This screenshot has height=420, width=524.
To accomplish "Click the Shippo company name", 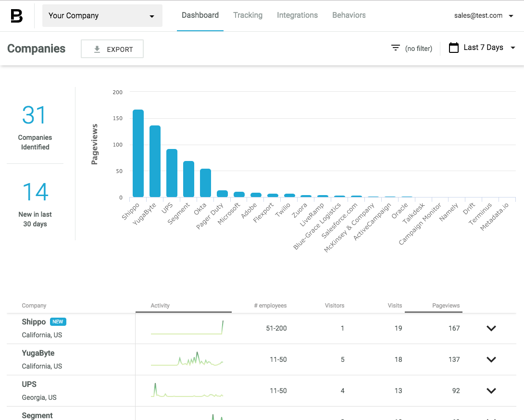I will pos(34,322).
